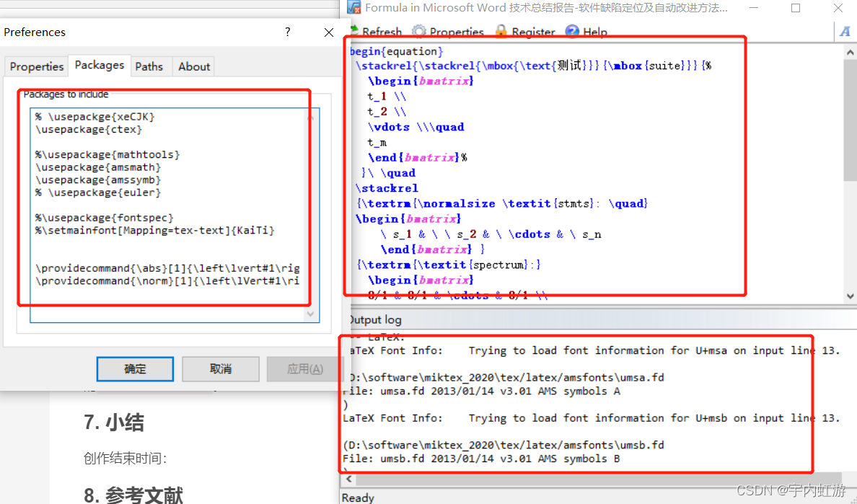Click the font style icon at toolbar right
This screenshot has height=504, width=857.
tap(845, 32)
